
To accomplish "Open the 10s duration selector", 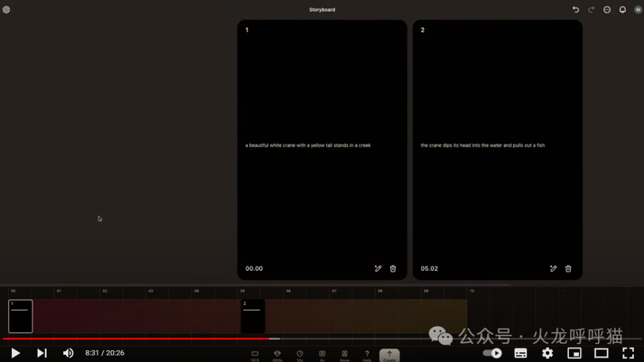I will click(x=300, y=355).
